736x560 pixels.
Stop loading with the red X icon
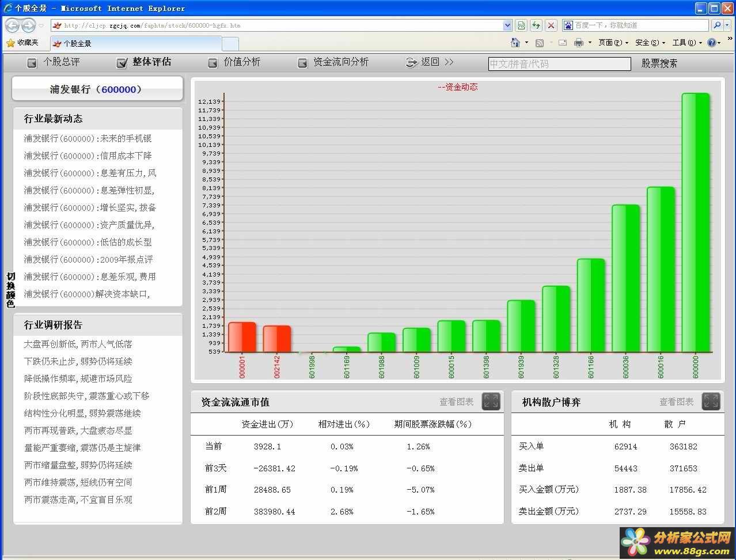[x=551, y=25]
